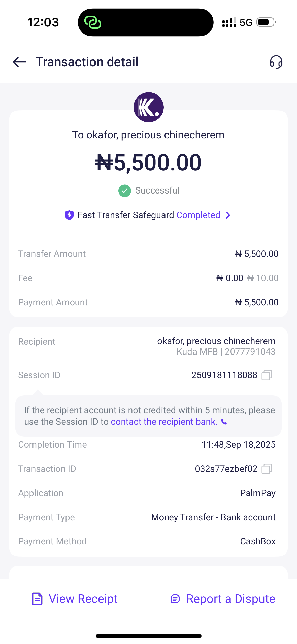This screenshot has width=297, height=644.
Task: Tap Report a Dispute button
Action: coord(230,599)
